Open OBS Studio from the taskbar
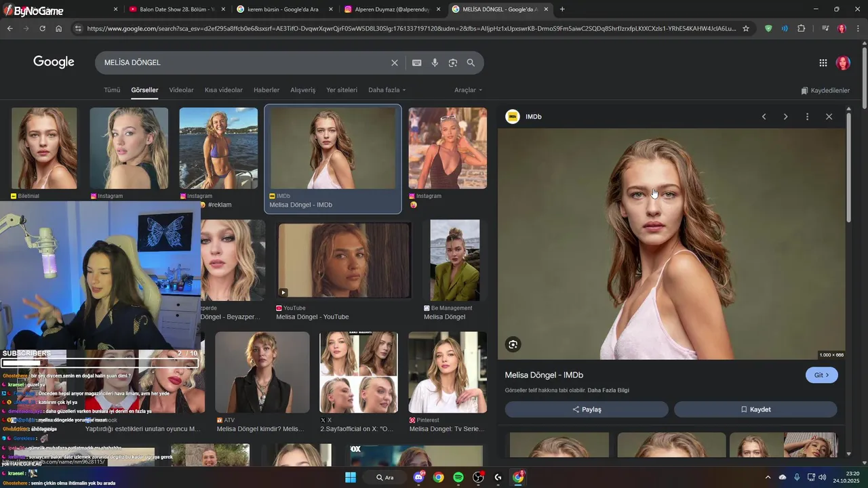The height and width of the screenshot is (488, 868). [x=478, y=477]
